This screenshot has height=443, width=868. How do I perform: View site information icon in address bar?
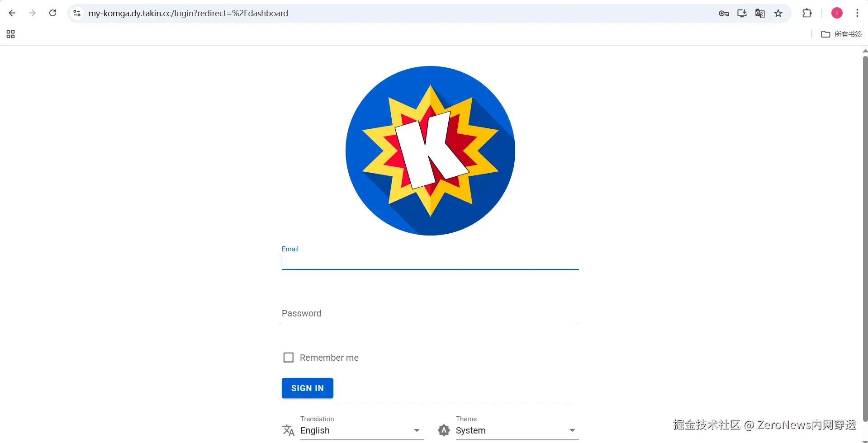[77, 13]
